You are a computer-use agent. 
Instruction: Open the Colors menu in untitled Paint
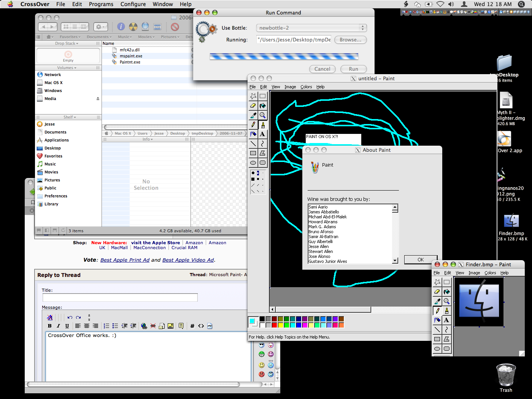pyautogui.click(x=306, y=87)
